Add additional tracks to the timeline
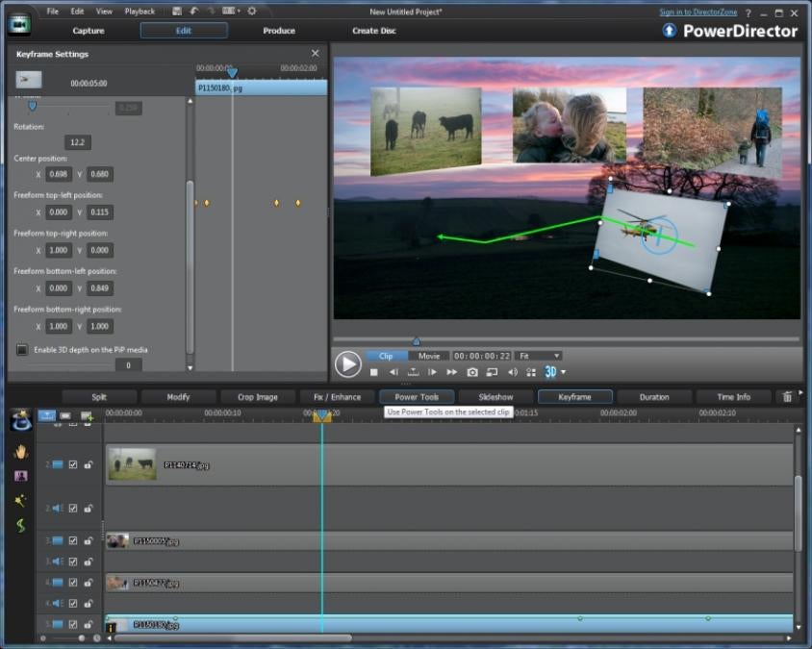Viewport: 812px width, 649px height. coord(87,415)
